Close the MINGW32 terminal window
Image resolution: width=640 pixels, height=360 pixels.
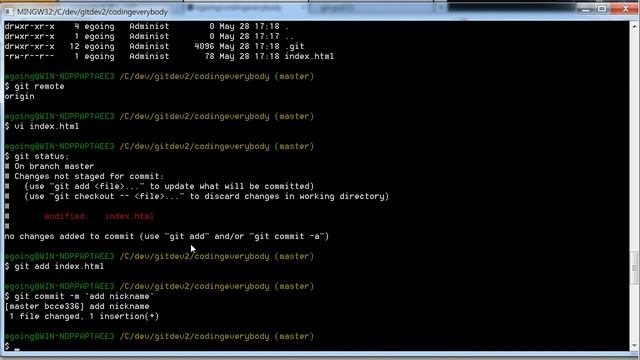[625, 9]
